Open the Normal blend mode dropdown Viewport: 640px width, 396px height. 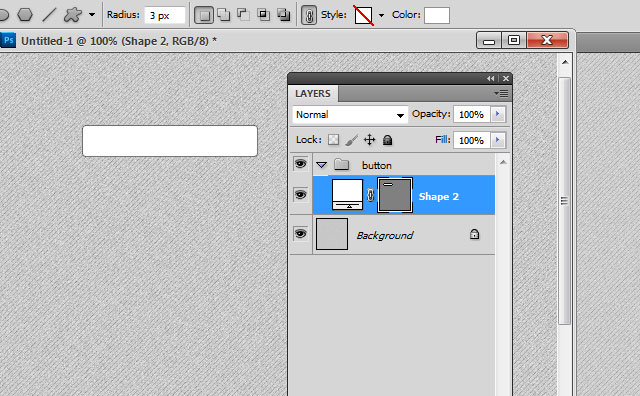point(350,115)
